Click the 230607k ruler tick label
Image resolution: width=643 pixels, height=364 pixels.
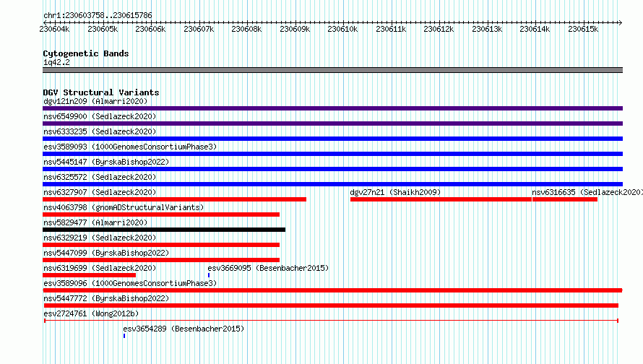coord(199,29)
